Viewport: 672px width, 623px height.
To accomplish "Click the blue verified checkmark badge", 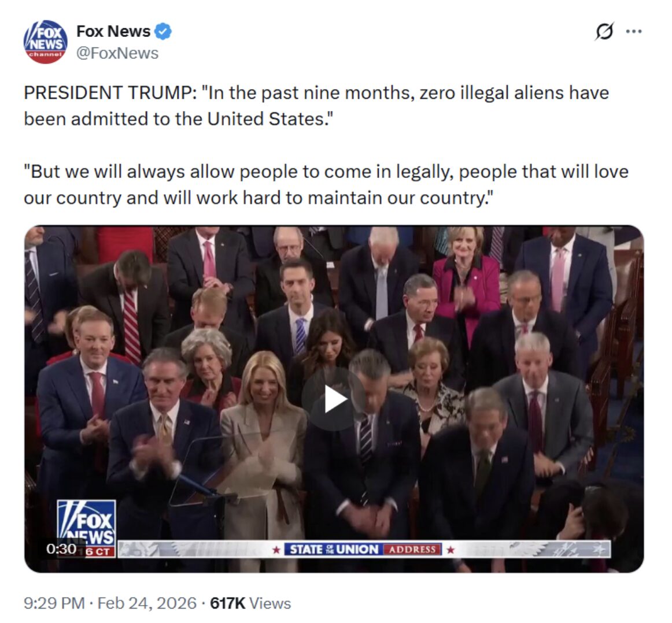I will point(163,32).
